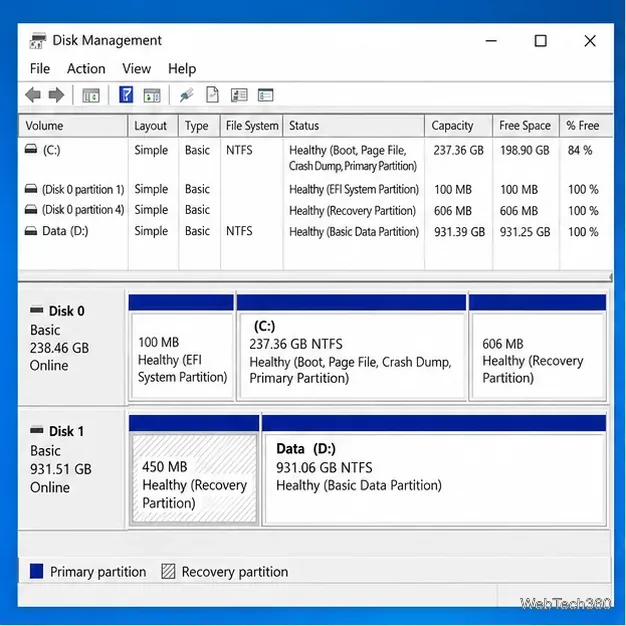Click the Properties page toolbar icon

212,95
